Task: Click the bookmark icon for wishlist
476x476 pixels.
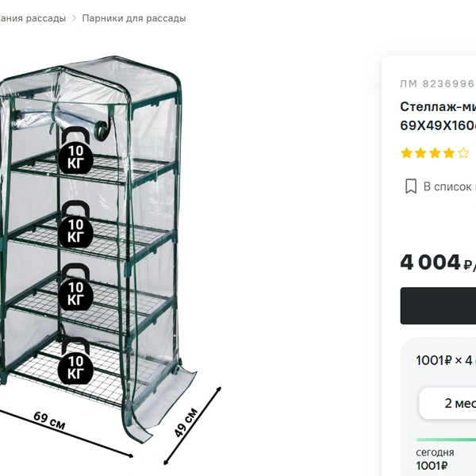Action: coord(411,186)
